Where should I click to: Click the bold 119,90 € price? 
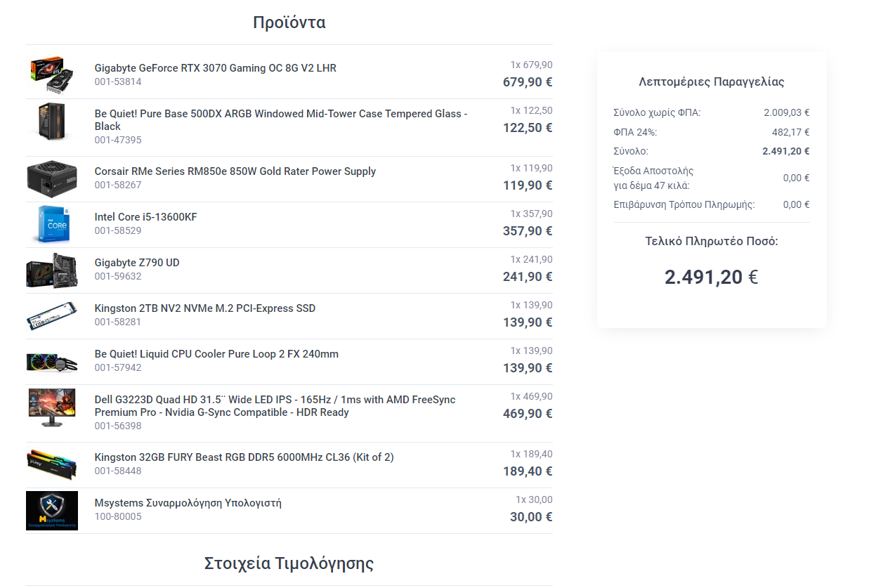pos(528,185)
